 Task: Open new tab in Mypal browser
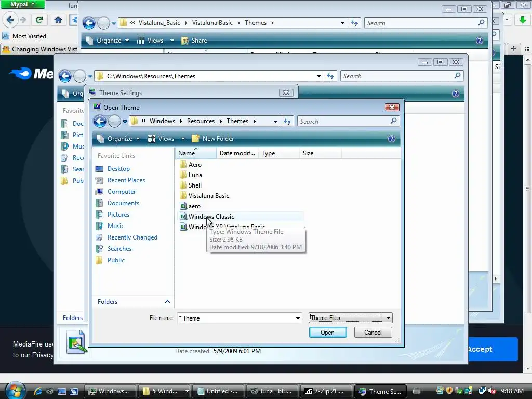(x=514, y=49)
